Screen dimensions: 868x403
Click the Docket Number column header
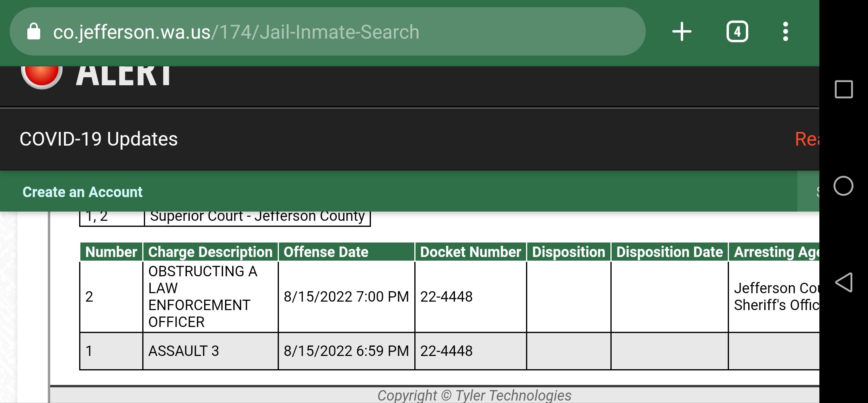point(471,252)
